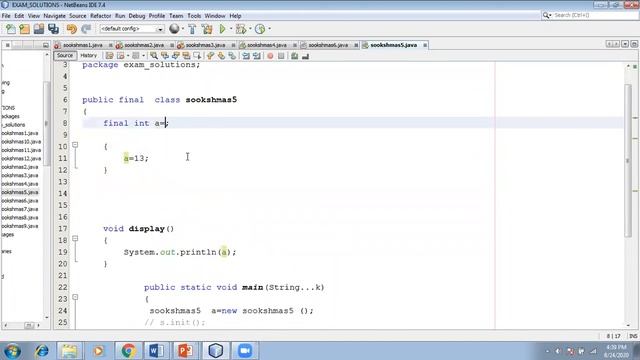Click the Last Edit icon in editor toolbar
The width and height of the screenshot is (640, 360).
pos(109,56)
